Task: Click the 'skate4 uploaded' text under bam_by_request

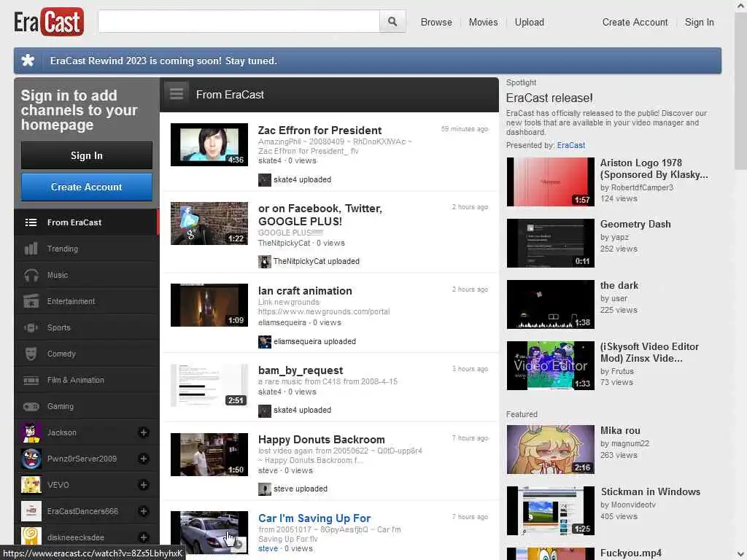Action: [302, 410]
